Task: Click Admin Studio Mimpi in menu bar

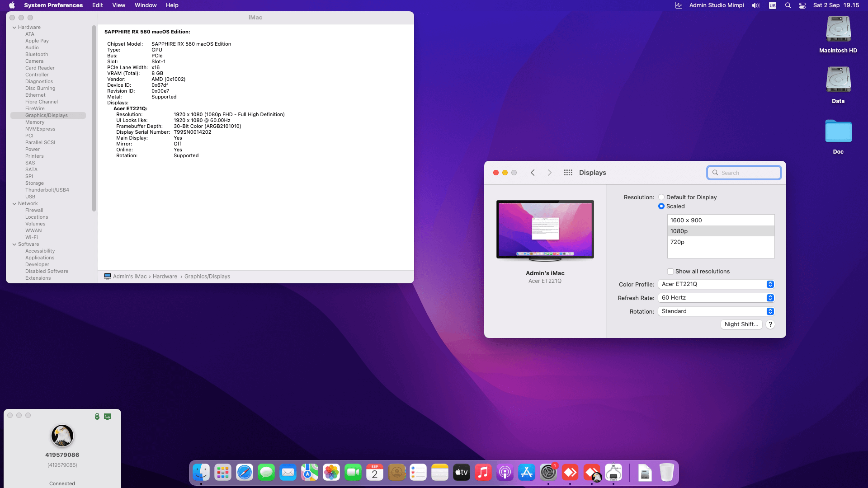Action: click(717, 5)
